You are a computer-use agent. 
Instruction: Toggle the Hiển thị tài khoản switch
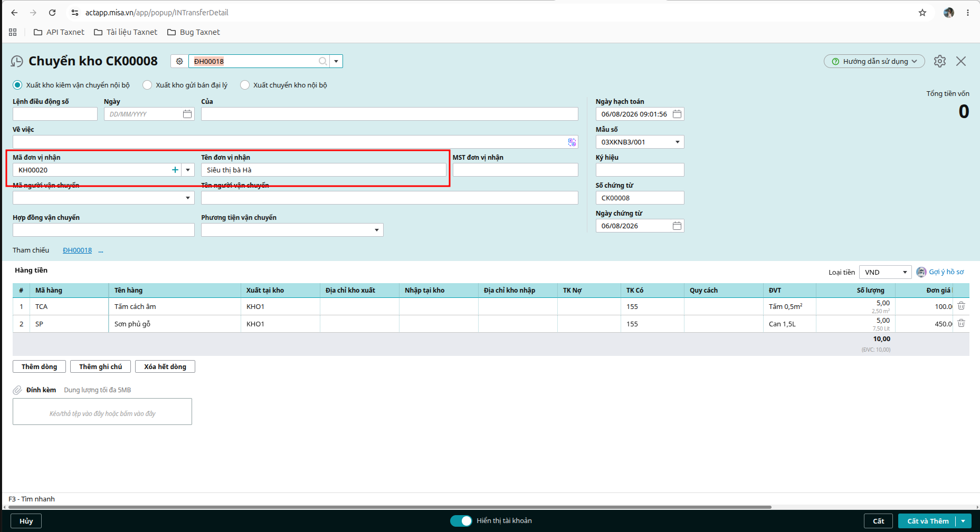461,521
